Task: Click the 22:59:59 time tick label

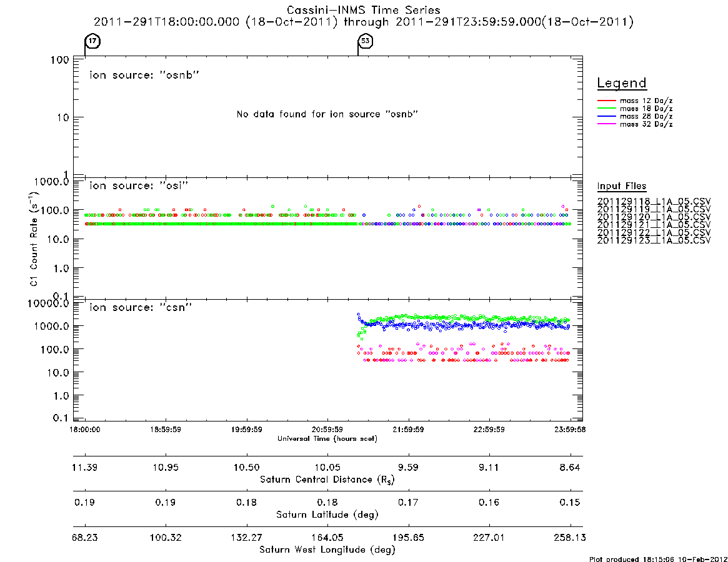Action: pyautogui.click(x=489, y=430)
